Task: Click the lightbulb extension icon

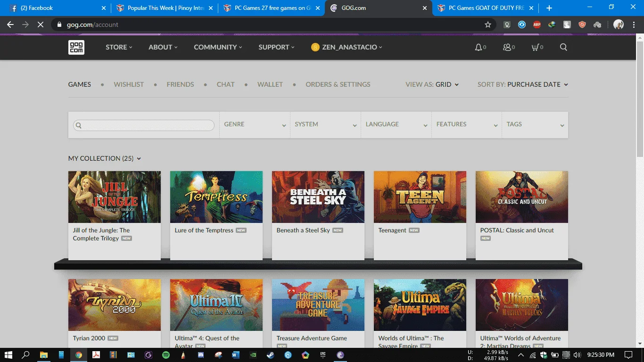Action: click(x=507, y=25)
